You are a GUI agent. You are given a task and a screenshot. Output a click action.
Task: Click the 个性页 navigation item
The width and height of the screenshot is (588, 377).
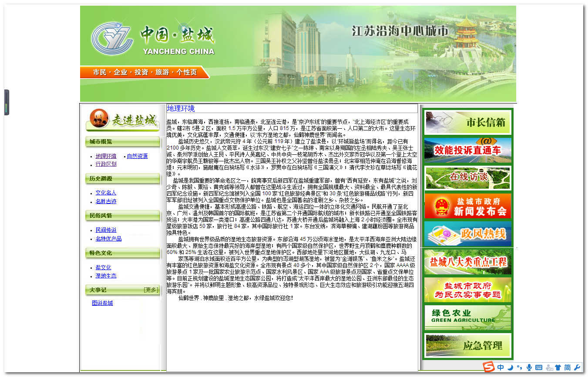[x=187, y=73]
